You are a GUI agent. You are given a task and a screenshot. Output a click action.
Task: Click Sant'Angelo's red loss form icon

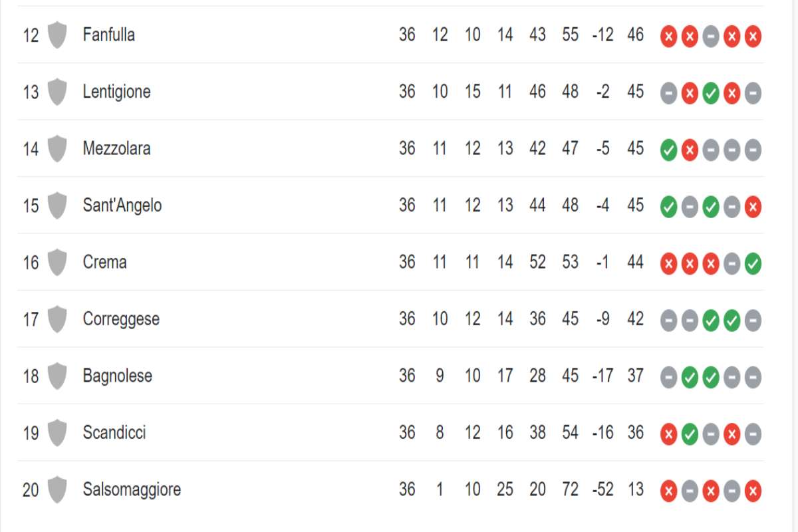point(753,207)
